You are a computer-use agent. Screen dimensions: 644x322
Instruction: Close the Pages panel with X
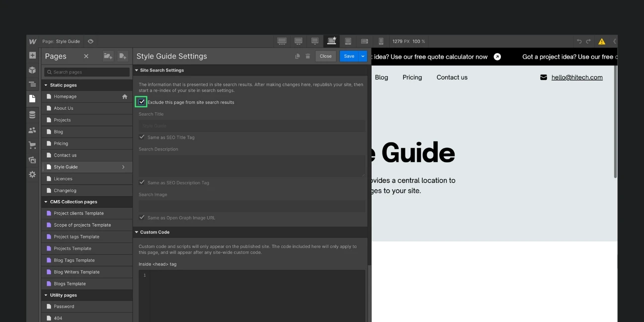pyautogui.click(x=86, y=56)
